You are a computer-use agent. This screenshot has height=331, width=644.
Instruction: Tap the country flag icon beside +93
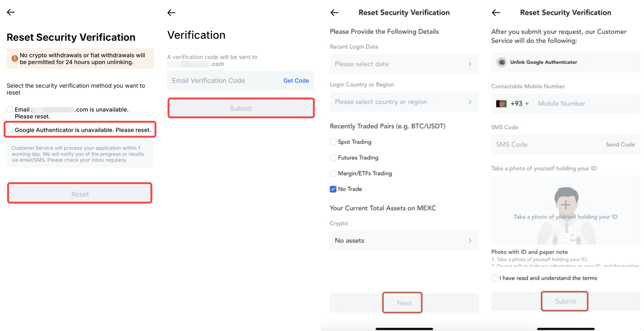click(501, 103)
